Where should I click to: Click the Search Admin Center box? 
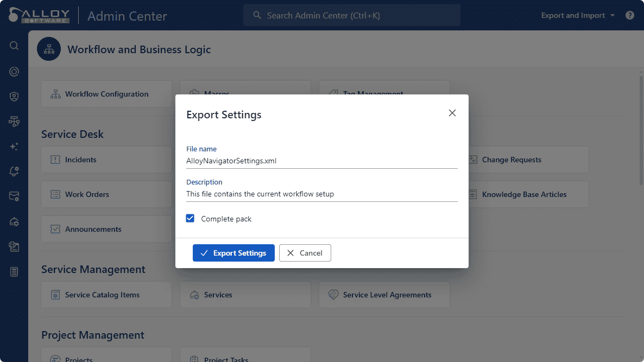351,15
